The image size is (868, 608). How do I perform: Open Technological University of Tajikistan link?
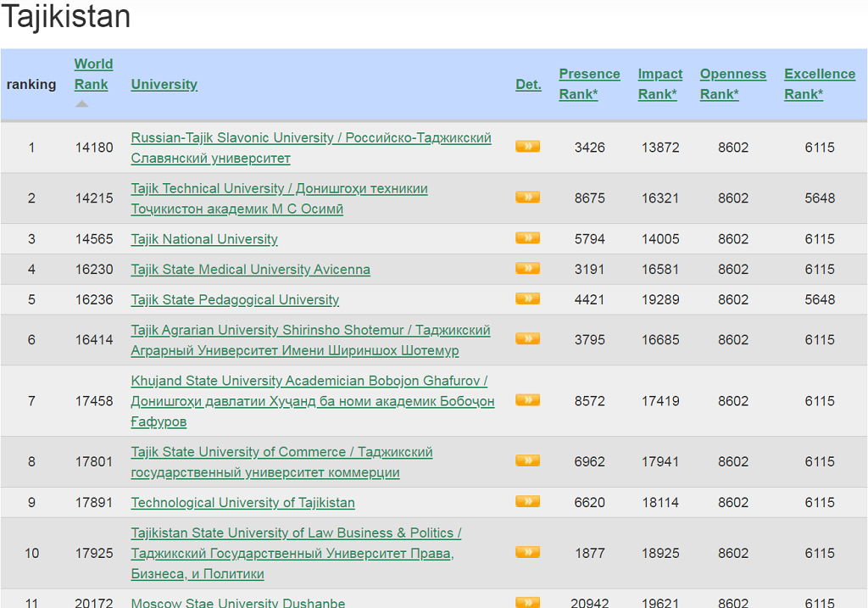coord(243,503)
